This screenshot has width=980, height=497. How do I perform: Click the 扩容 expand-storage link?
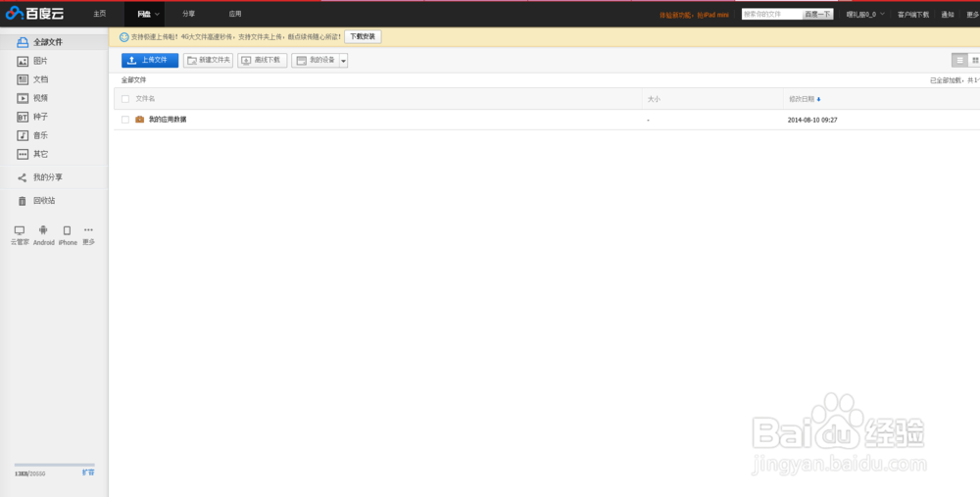[x=88, y=472]
